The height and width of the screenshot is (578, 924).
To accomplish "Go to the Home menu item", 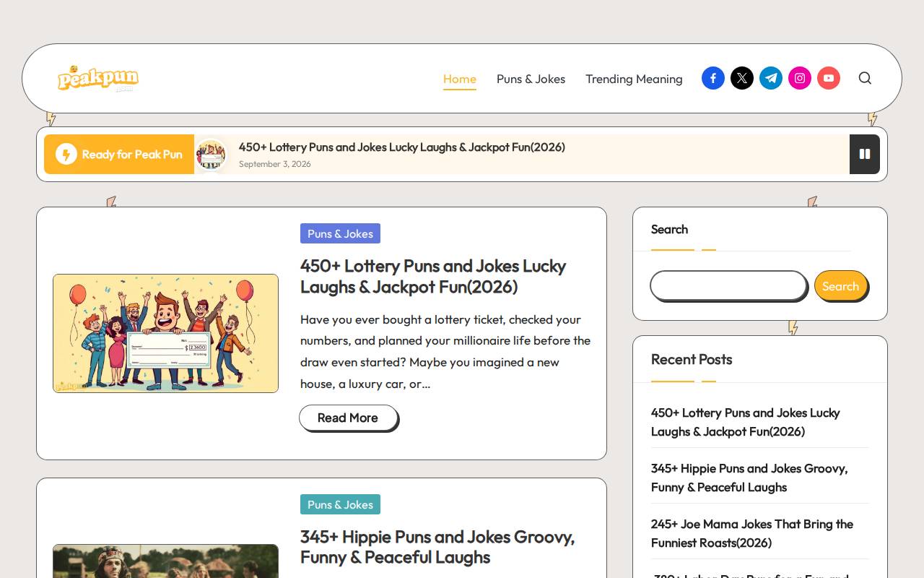I will coord(460,79).
